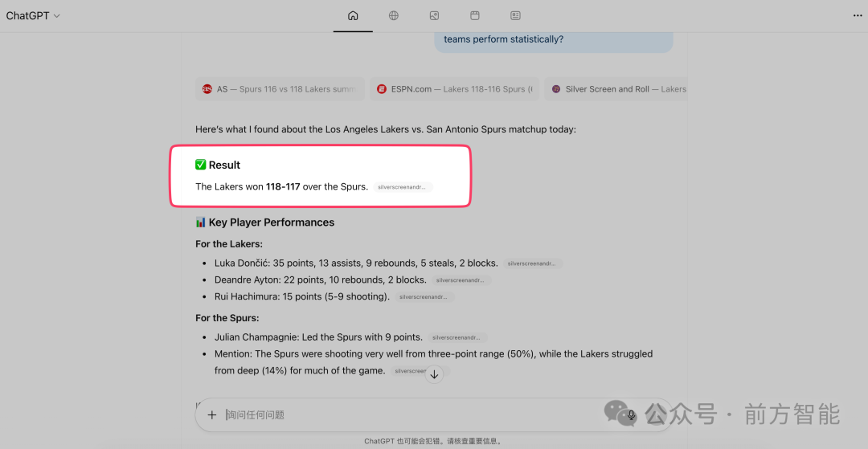Click the scroll-to-bottom arrow button
Image resolution: width=868 pixels, height=449 pixels.
point(434,374)
